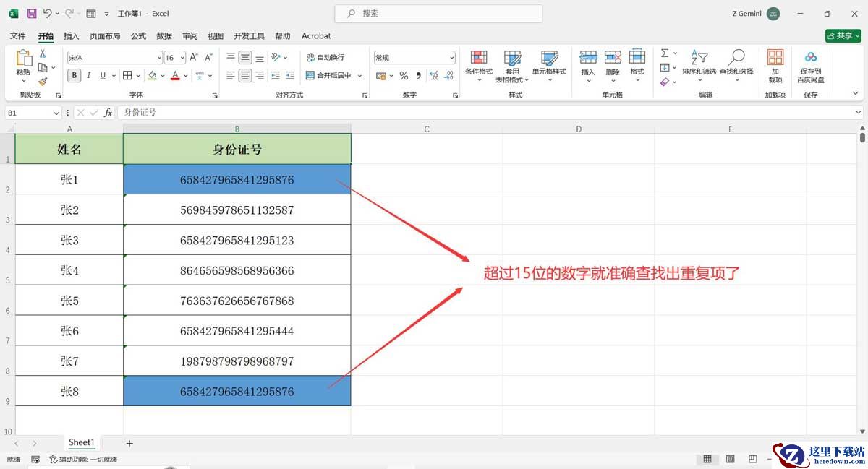Open the font size 16 dropdown

point(183,57)
